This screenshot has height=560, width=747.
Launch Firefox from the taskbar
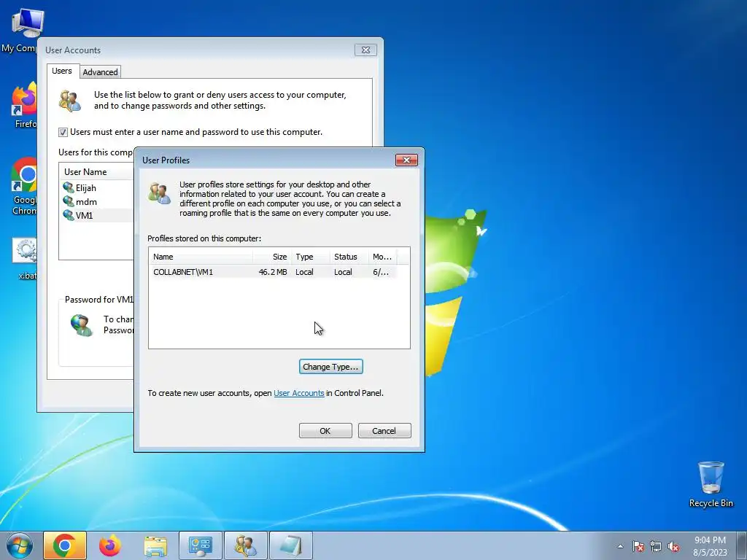[110, 545]
